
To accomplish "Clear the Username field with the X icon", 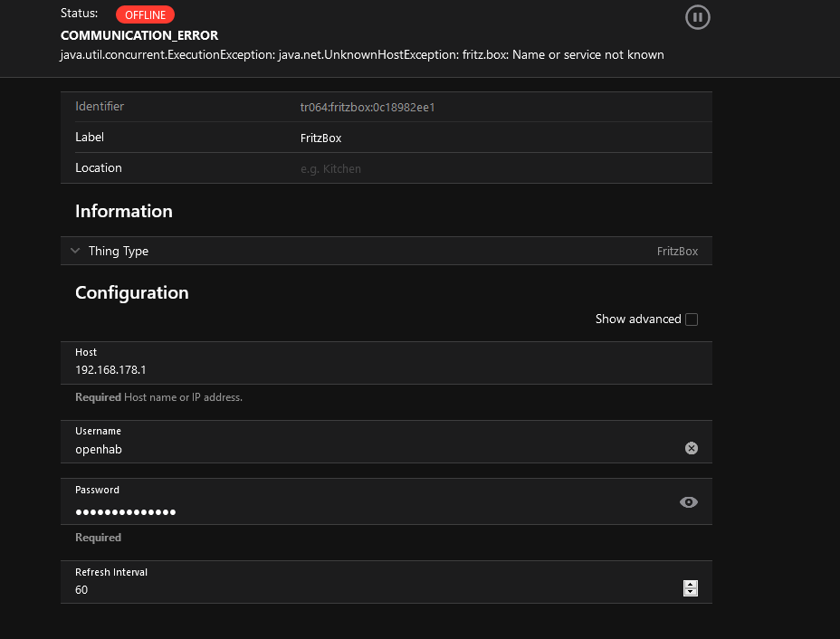I will coord(691,448).
